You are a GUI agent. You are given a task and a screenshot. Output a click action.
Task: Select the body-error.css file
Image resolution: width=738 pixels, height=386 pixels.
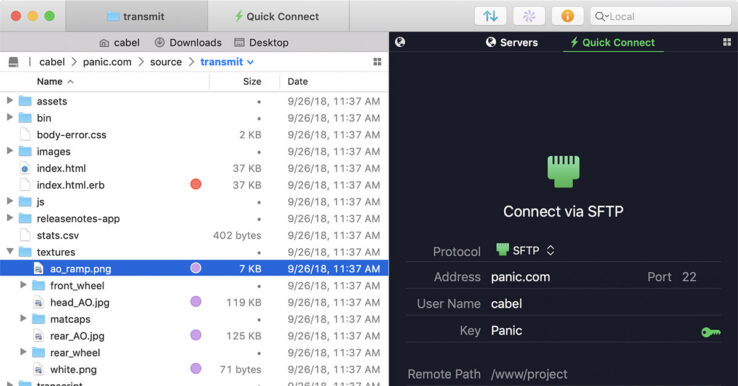(194, 135)
